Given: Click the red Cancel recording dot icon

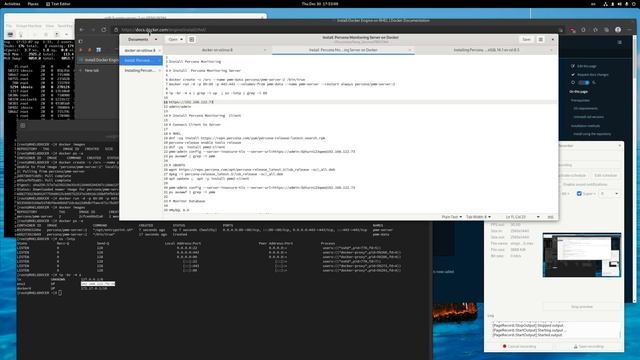Looking at the screenshot, I should pos(504,346).
